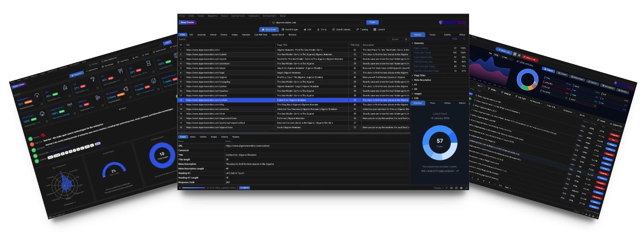Click the Completed status badge
Viewport: 644px width, 232px height.
244,187
